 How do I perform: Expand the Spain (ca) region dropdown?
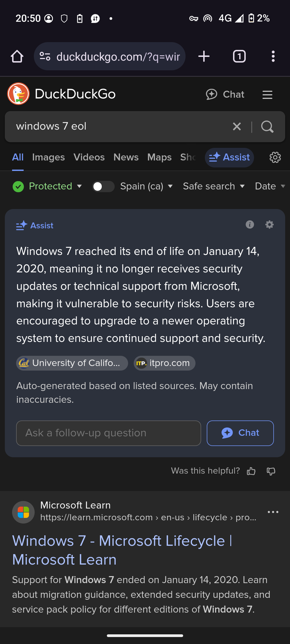[147, 186]
